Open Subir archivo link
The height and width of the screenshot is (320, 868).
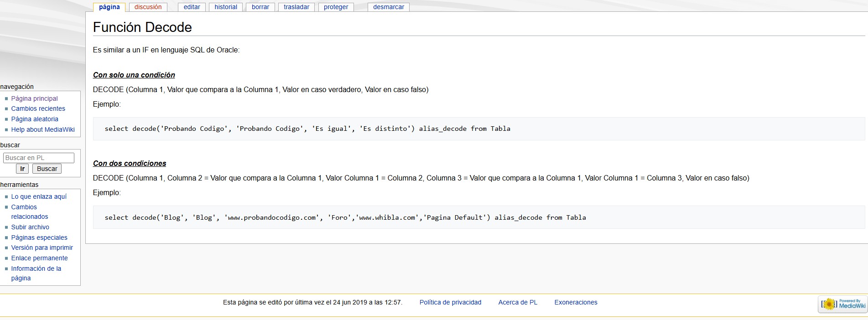(x=30, y=227)
